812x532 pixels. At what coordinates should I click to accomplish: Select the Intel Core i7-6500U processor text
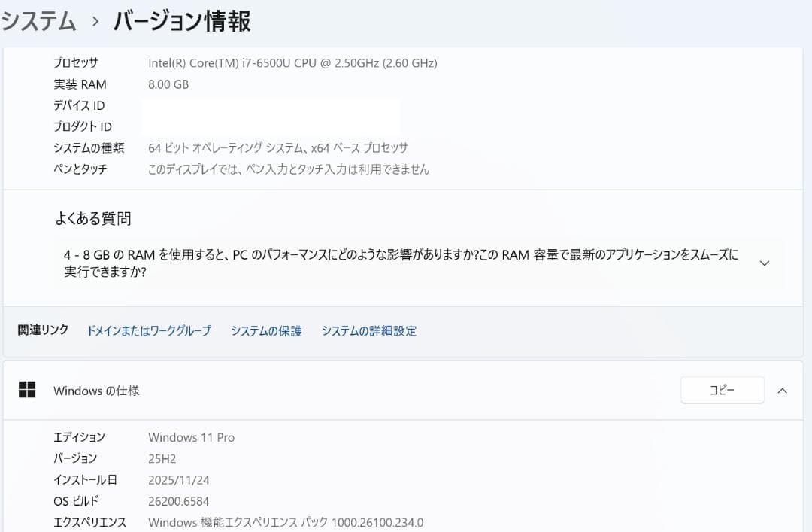point(292,63)
